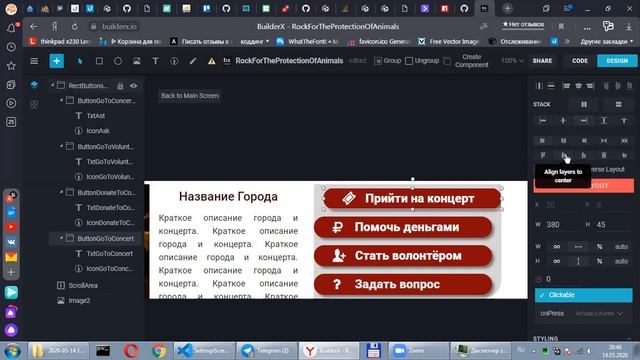The height and width of the screenshot is (360, 640).
Task: Open a new browser tab
Action: click(507, 8)
